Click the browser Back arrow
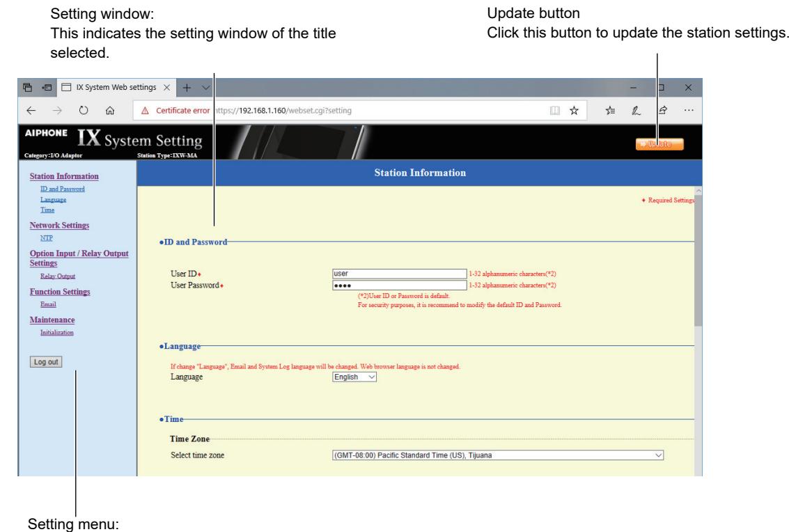 tap(31, 110)
